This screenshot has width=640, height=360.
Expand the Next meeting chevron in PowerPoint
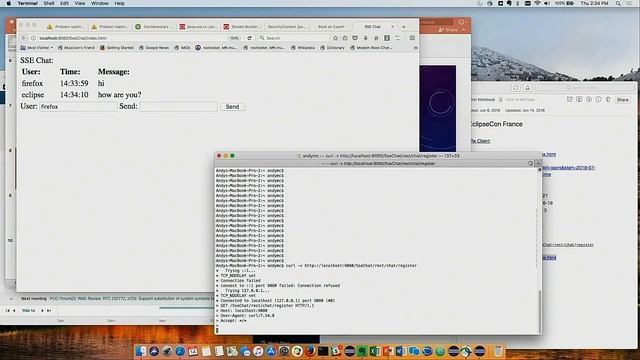tap(11, 298)
